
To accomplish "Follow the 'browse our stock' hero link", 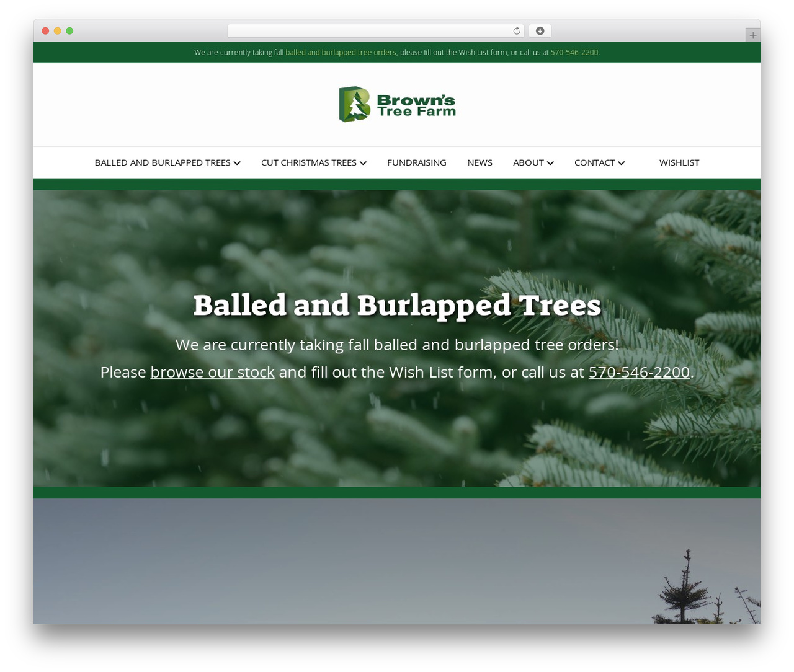I will click(x=212, y=372).
